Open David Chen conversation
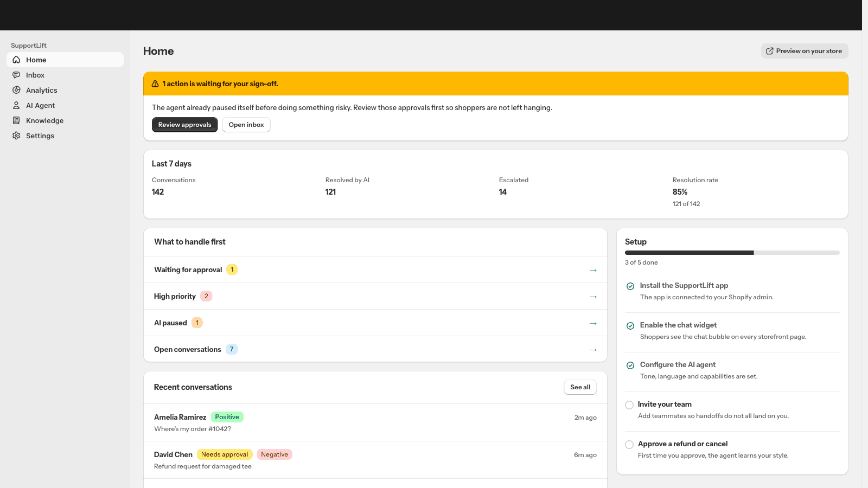 375,460
